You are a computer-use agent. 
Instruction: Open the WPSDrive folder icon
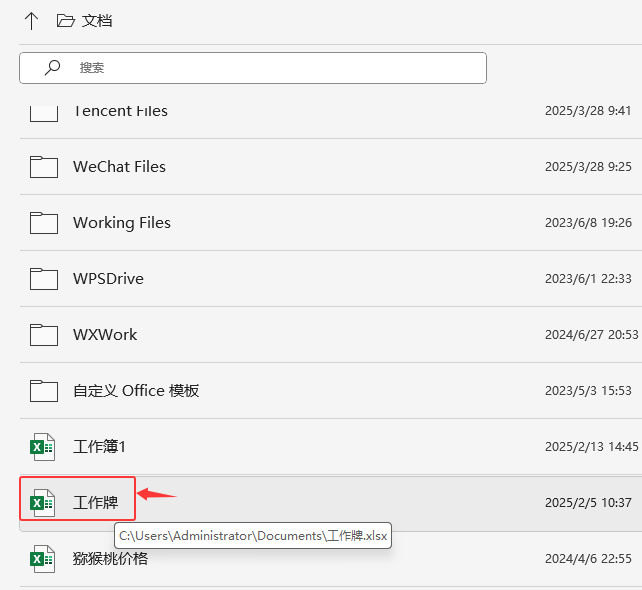[x=44, y=279]
